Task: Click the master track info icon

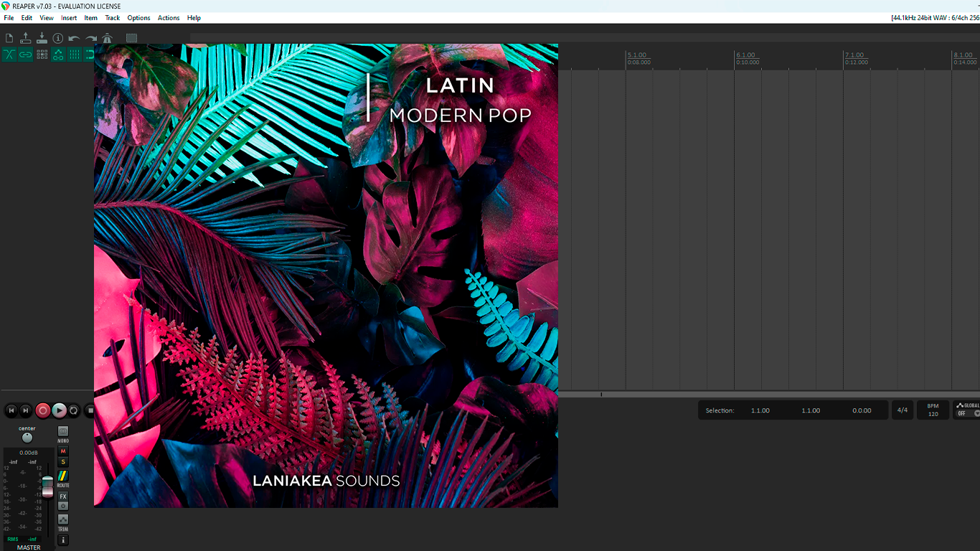Action: (63, 540)
